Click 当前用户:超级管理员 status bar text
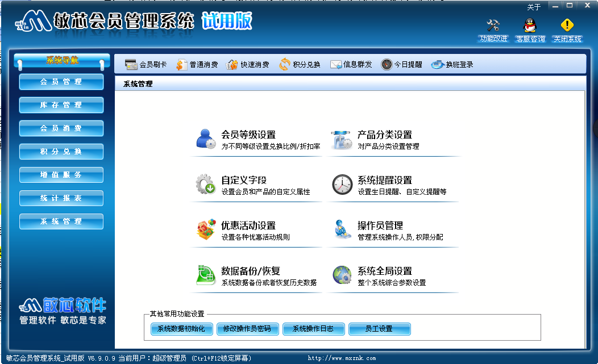 (x=152, y=358)
